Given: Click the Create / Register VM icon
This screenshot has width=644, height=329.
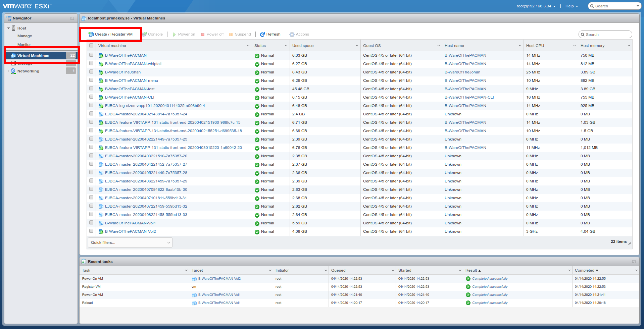Looking at the screenshot, I should (x=91, y=34).
